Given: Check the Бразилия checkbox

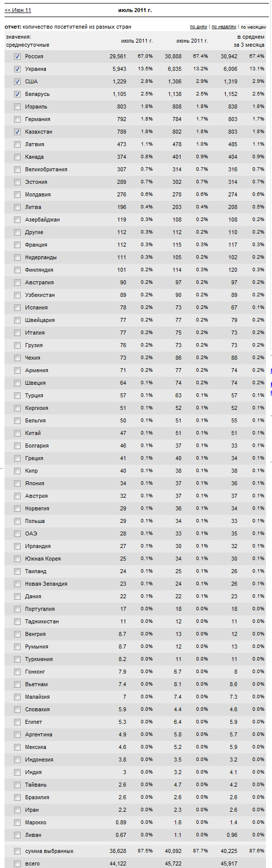Looking at the screenshot, I should (x=18, y=798).
